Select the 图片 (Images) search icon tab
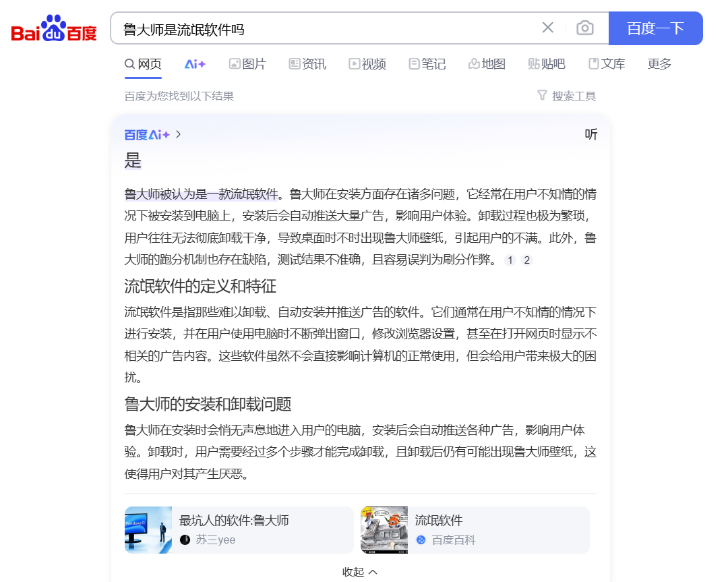728x582 pixels. pyautogui.click(x=247, y=63)
